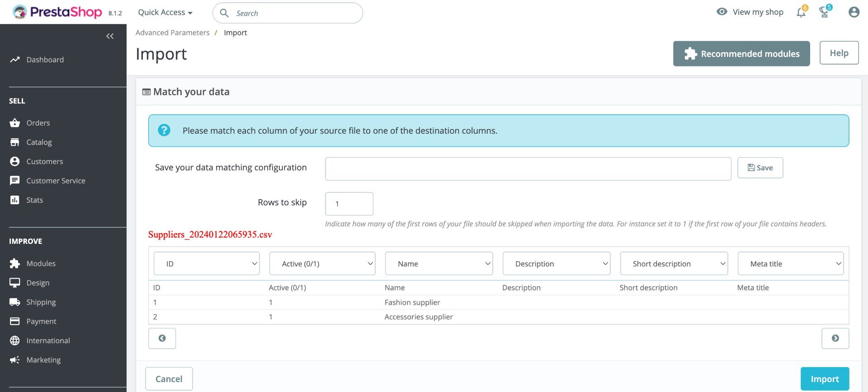
Task: Follow the View my shop link
Action: (x=758, y=12)
